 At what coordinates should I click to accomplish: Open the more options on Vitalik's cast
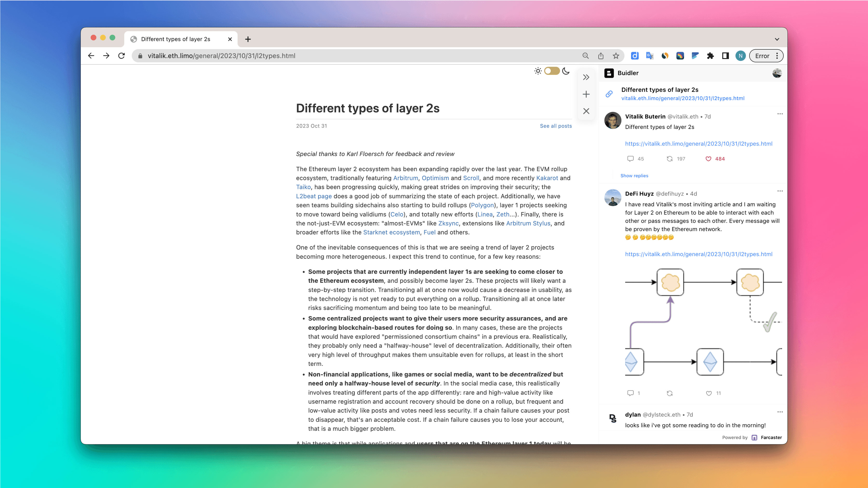[x=780, y=114]
